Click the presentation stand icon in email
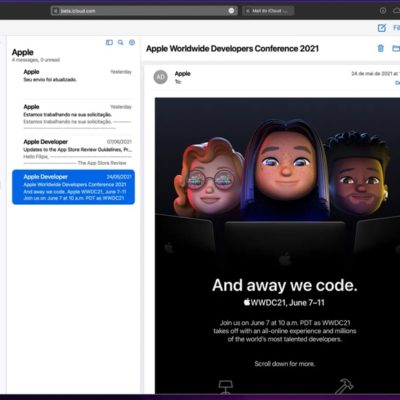 [225, 386]
